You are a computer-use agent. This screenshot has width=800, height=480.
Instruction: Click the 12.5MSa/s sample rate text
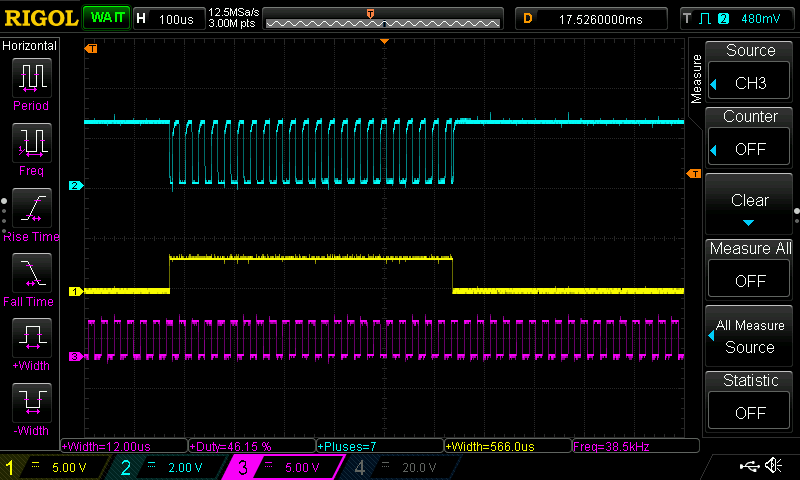click(234, 12)
